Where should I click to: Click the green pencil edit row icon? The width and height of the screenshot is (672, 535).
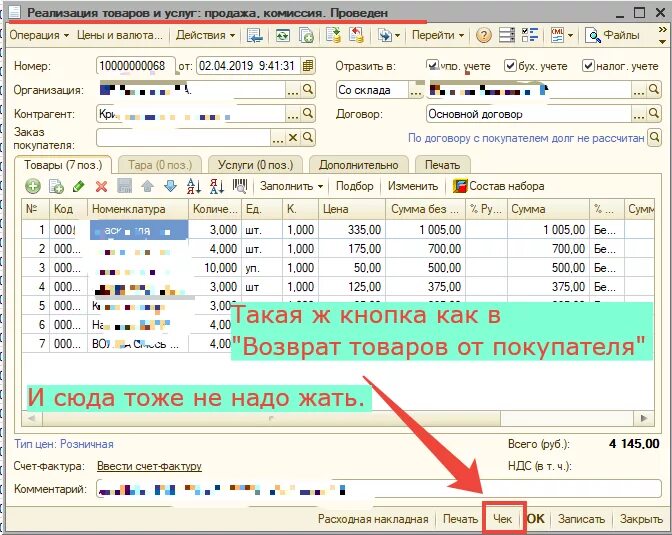(x=79, y=186)
